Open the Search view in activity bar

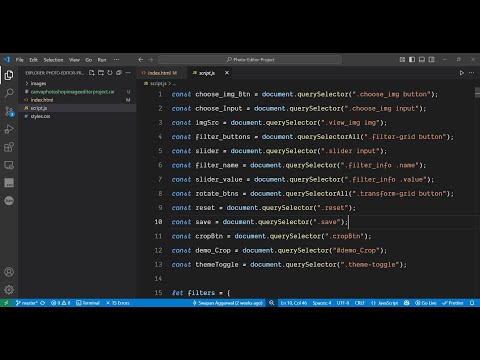[9, 93]
